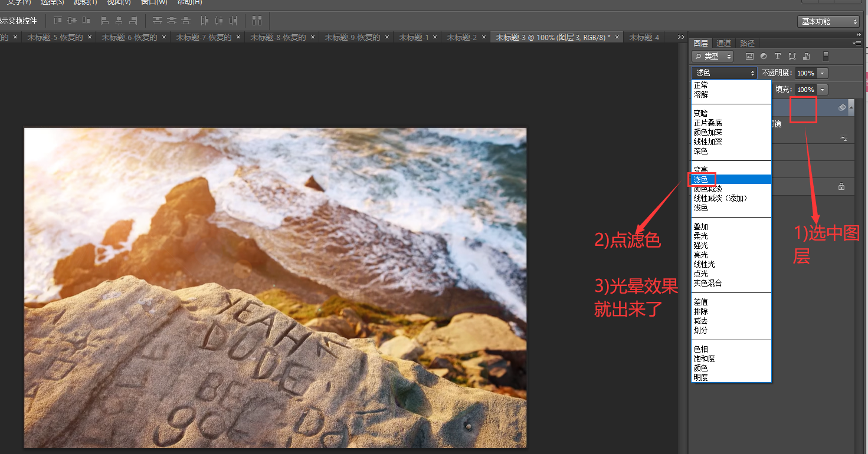Choose 线性加深 blend mode from list
868x454 pixels.
[731, 142]
